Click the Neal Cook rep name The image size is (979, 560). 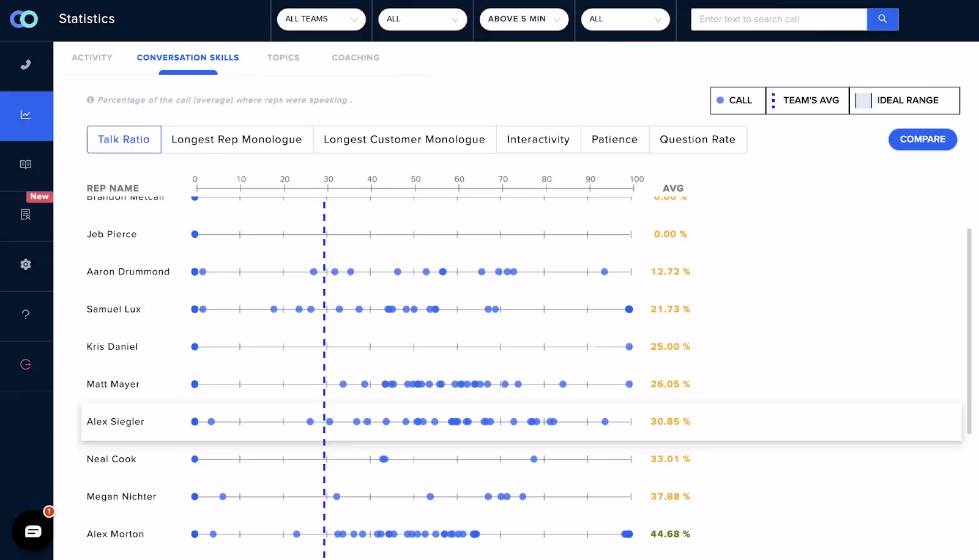tap(111, 459)
